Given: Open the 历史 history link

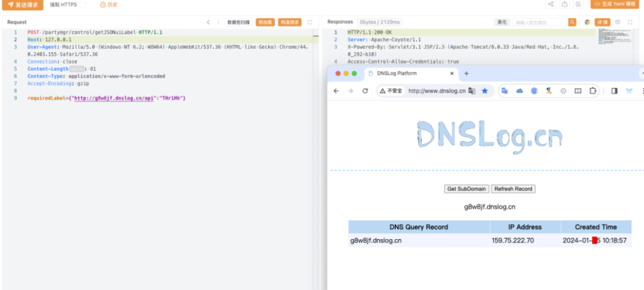Looking at the screenshot, I should coord(109,5).
